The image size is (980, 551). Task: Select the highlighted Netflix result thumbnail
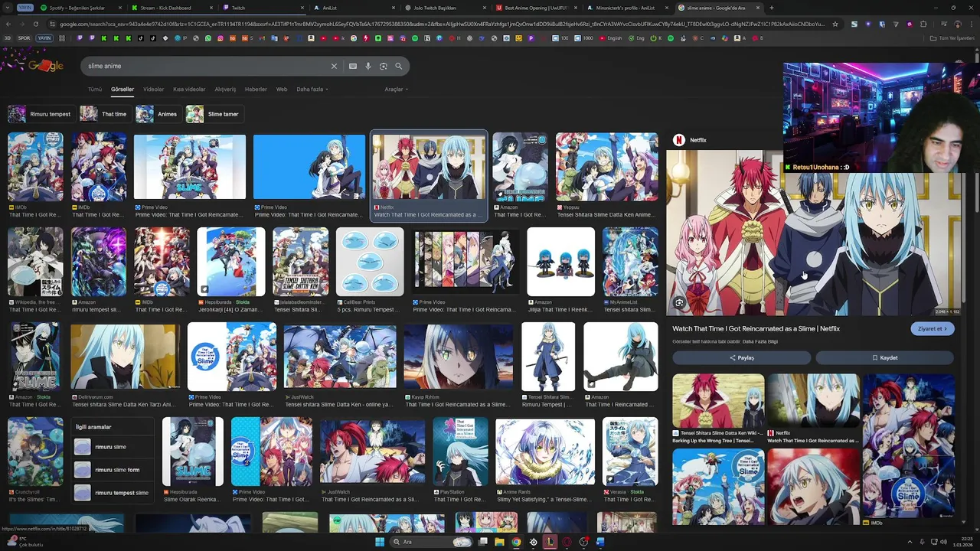point(429,168)
